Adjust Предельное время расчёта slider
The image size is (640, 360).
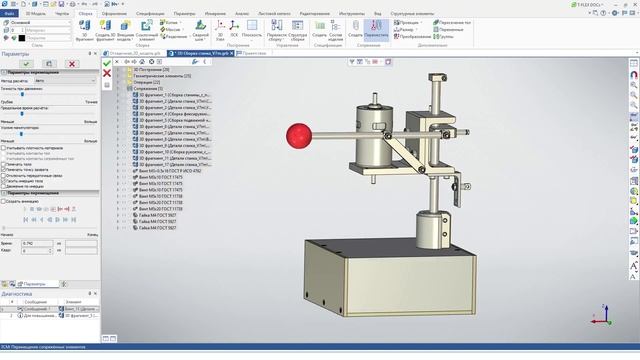[x=22, y=114]
